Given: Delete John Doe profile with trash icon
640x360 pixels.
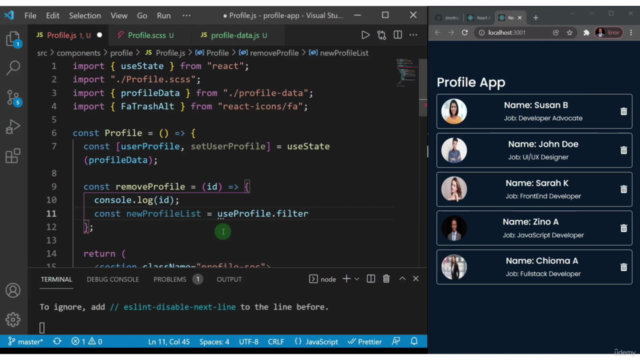Looking at the screenshot, I should click(624, 150).
